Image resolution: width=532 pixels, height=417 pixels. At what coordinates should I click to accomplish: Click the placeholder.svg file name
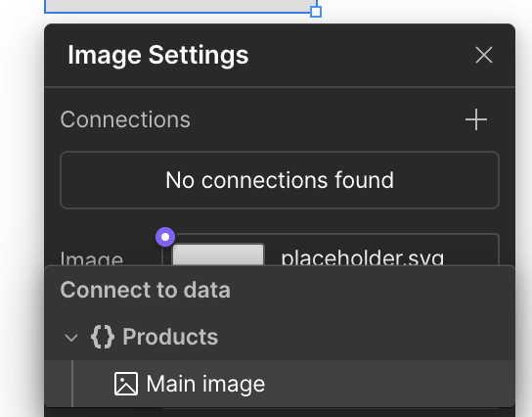point(363,258)
